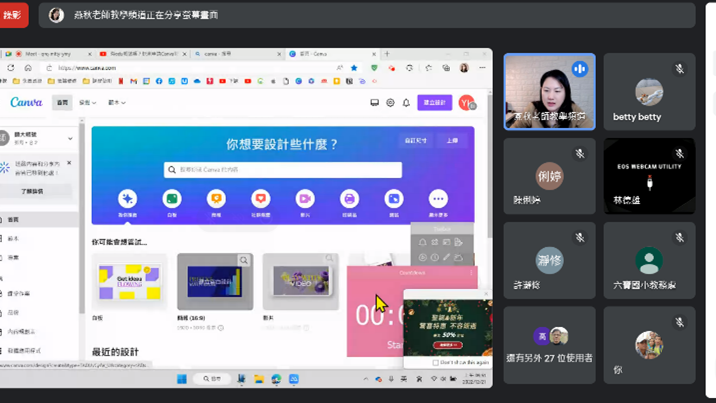716x403 pixels.
Task: Open the Gmail bookmark icon
Action: (x=133, y=81)
